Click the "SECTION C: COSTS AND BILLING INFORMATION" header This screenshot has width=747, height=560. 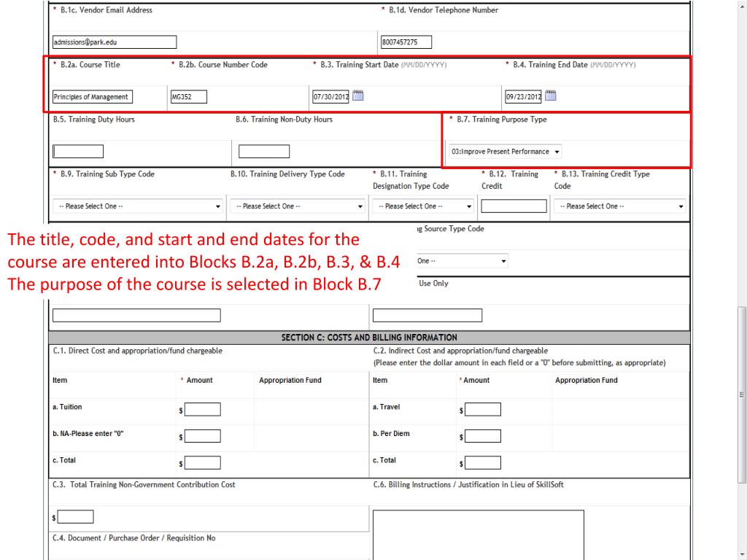tap(369, 338)
